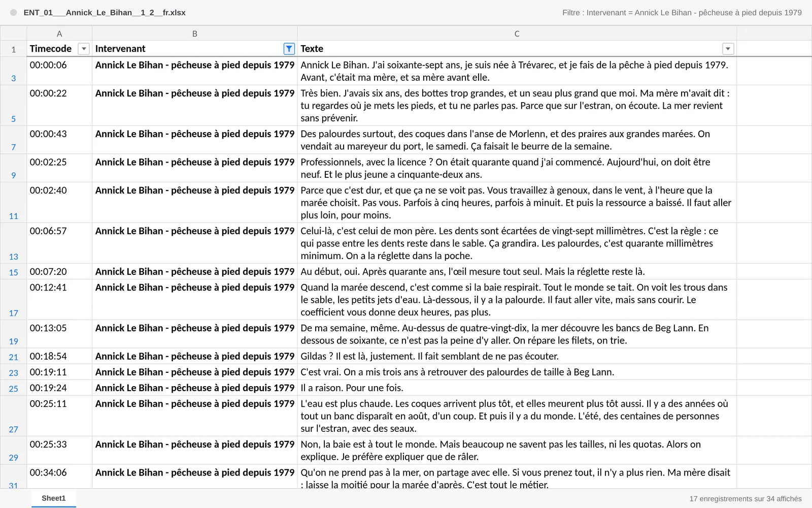The image size is (812, 508).
Task: Switch to the Sheet1 tab
Action: 54,498
